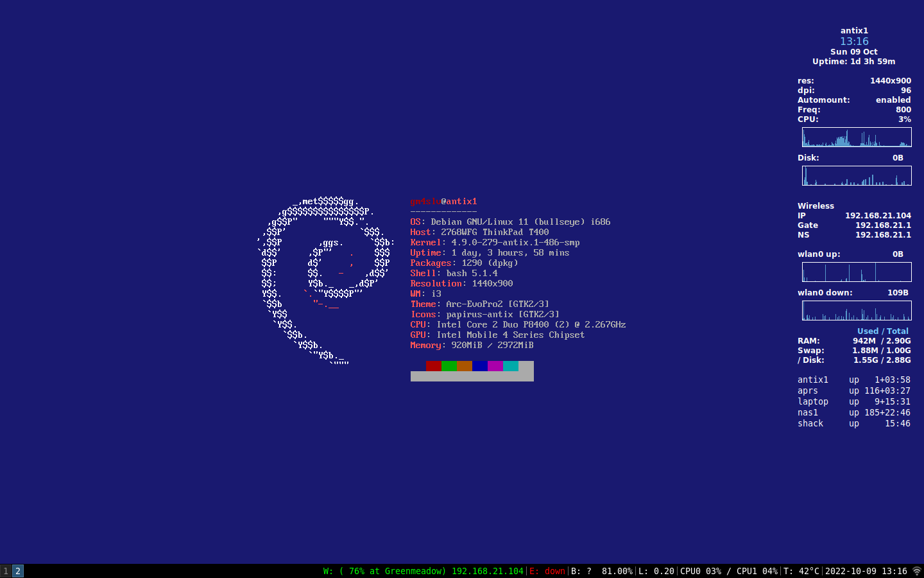Select the CPU usage graph in conky panel

click(857, 137)
